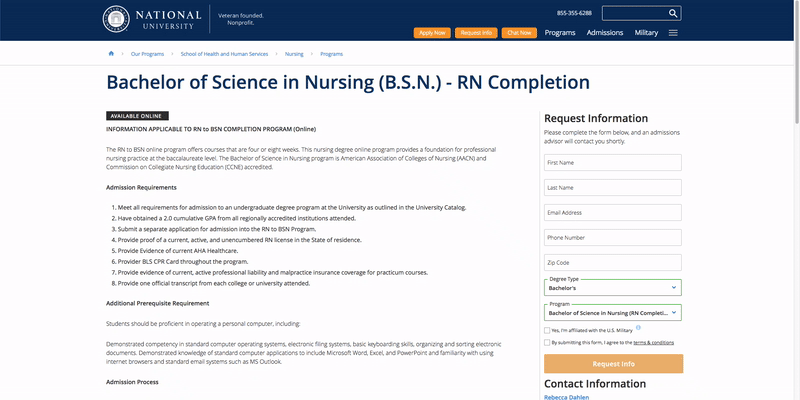Click the Admission Requirements heading

point(141,188)
